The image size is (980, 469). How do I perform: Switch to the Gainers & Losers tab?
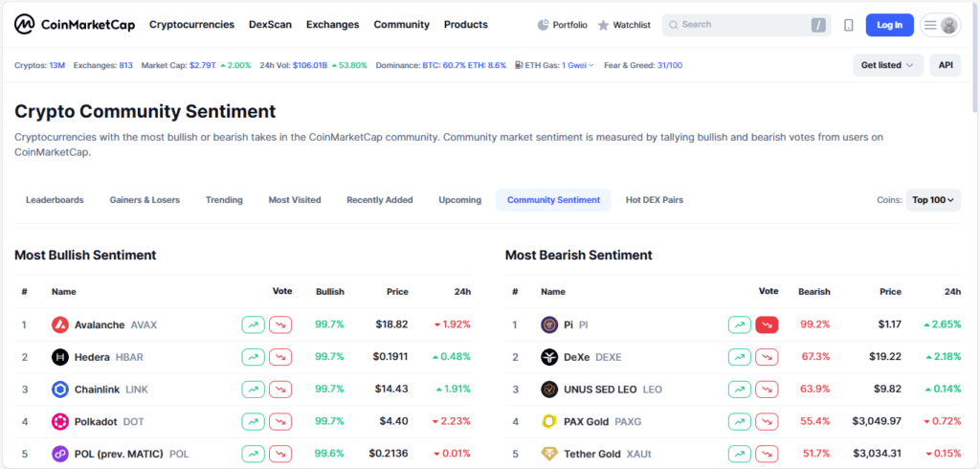(145, 200)
